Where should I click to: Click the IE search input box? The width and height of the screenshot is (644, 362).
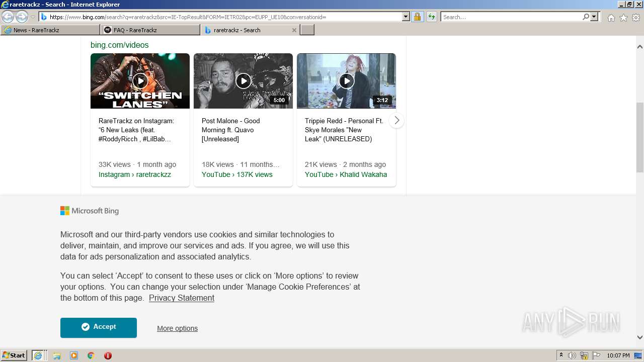click(x=511, y=17)
